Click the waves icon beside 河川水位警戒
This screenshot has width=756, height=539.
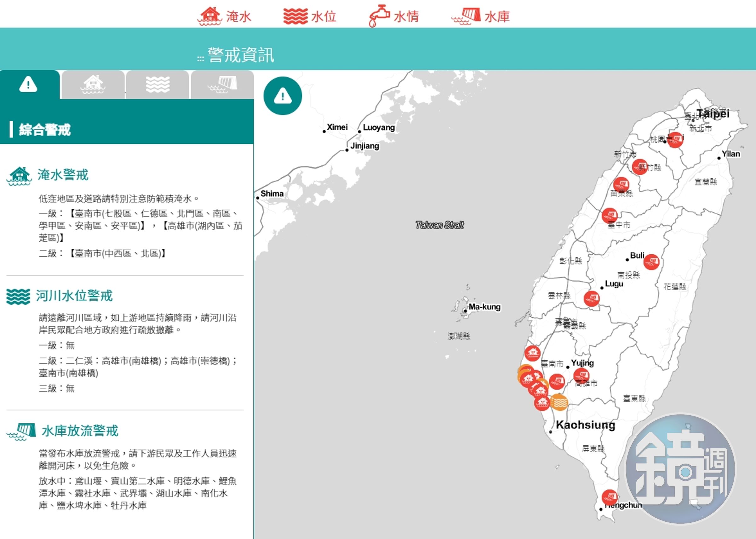point(18,296)
